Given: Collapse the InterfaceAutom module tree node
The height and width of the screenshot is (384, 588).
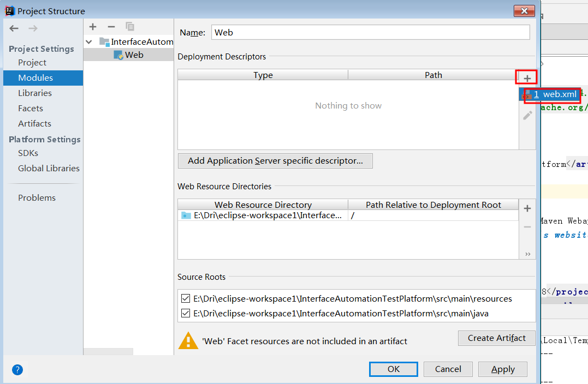Looking at the screenshot, I should tap(89, 42).
